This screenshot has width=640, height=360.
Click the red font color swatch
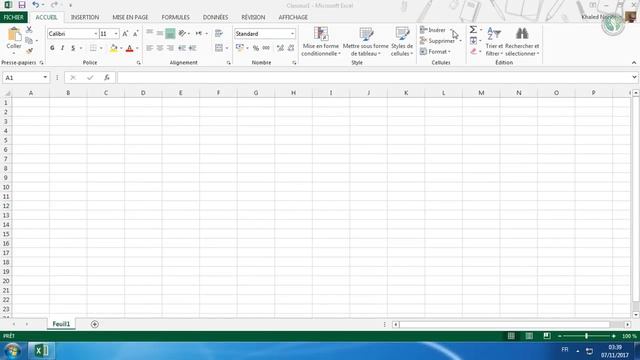(129, 48)
